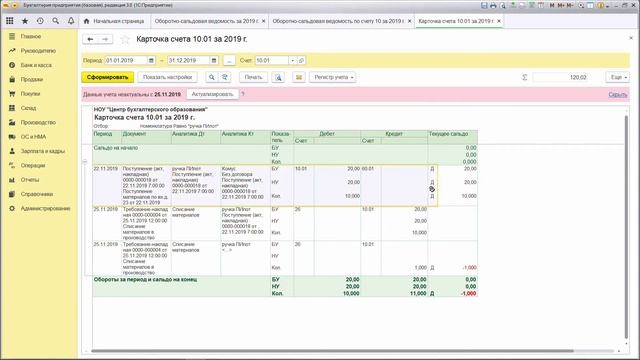Open the search magnifier in top panel

56,21
